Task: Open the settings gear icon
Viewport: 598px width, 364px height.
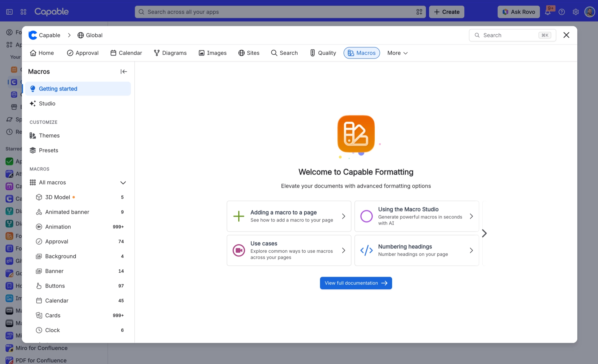Action: [576, 12]
